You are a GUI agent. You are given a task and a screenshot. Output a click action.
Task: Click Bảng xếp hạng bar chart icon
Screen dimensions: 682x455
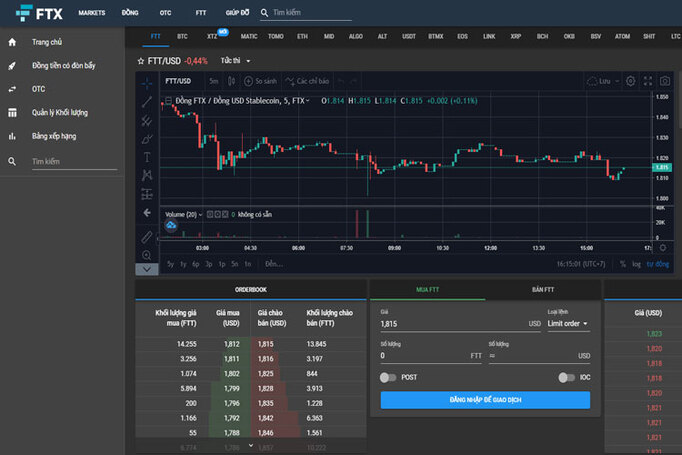[x=12, y=136]
